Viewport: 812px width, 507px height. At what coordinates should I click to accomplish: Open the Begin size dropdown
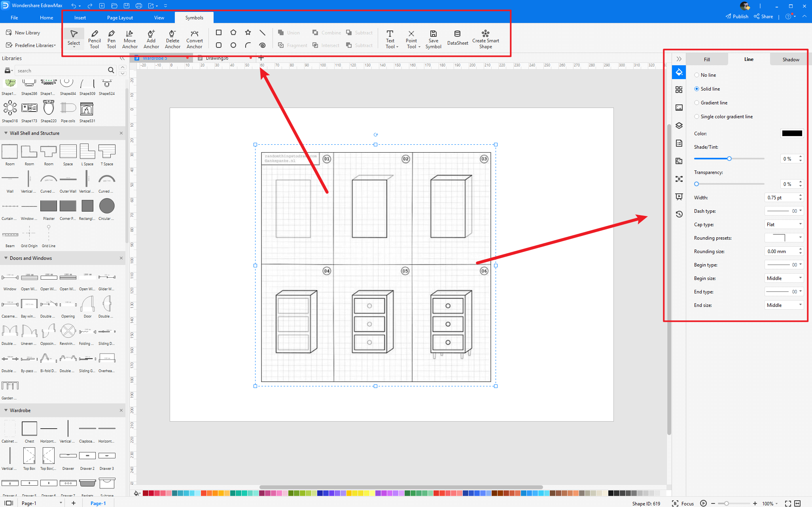click(784, 278)
